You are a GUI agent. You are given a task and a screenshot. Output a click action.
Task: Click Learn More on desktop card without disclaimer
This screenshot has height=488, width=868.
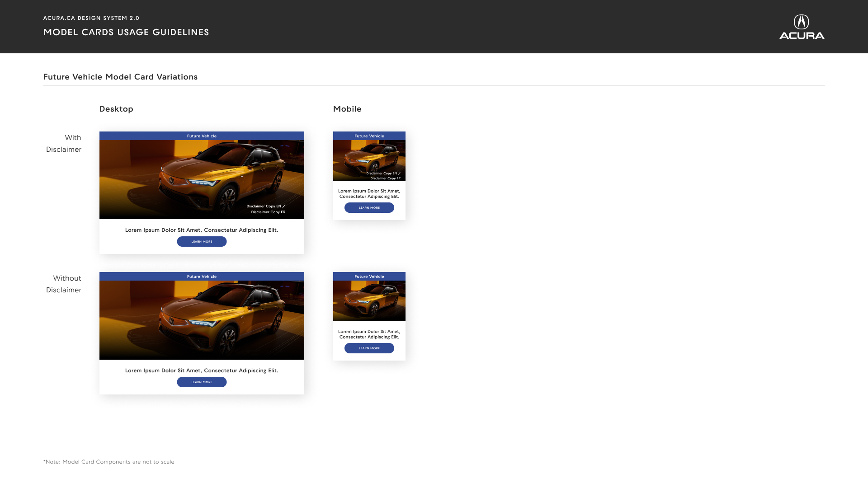[202, 382]
